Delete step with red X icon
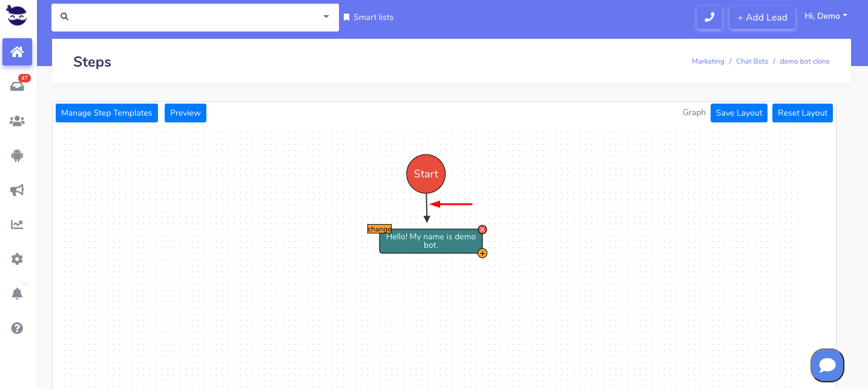The width and height of the screenshot is (868, 389). point(482,230)
